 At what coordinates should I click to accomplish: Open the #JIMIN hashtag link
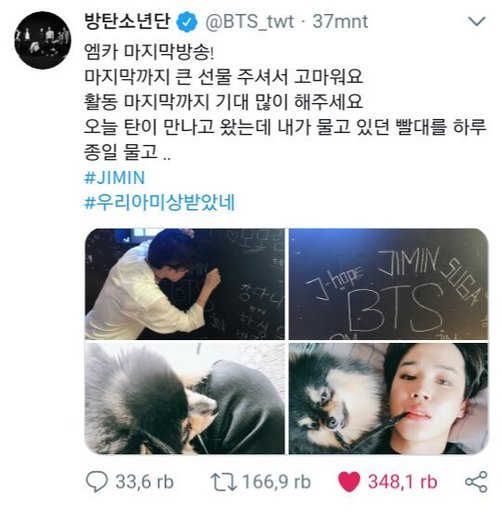pyautogui.click(x=115, y=177)
